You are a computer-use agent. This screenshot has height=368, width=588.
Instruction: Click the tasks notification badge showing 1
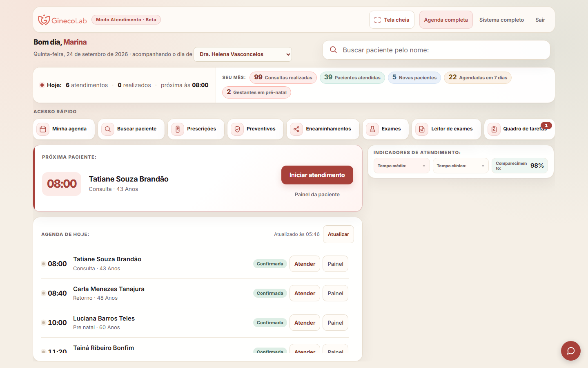click(x=546, y=126)
